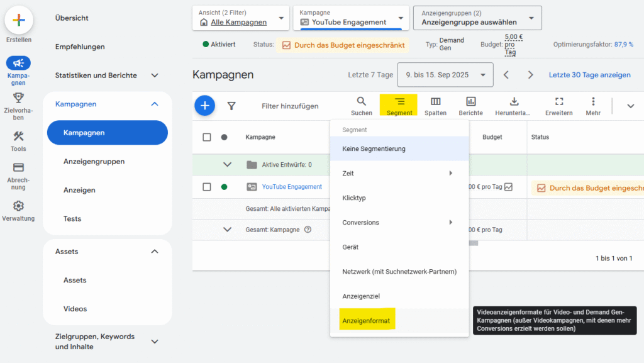Viewport: 644px width, 363px height.
Task: Click the filter funnel icon
Action: point(231,106)
